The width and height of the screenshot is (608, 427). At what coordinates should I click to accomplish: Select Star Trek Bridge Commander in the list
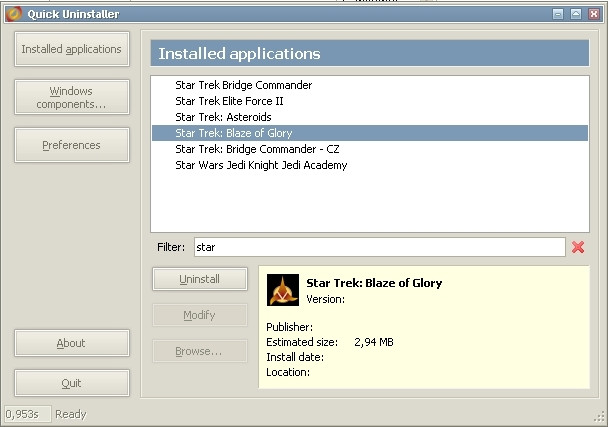(x=370, y=85)
